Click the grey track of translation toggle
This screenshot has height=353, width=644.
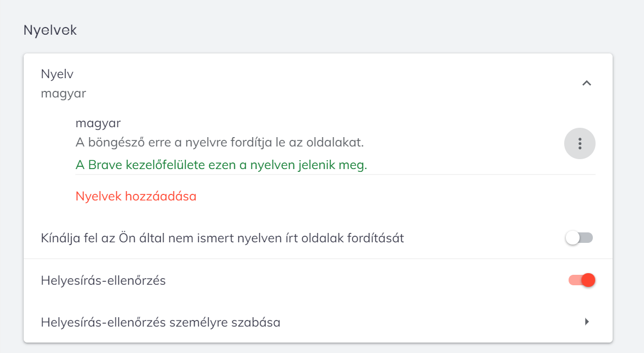587,238
